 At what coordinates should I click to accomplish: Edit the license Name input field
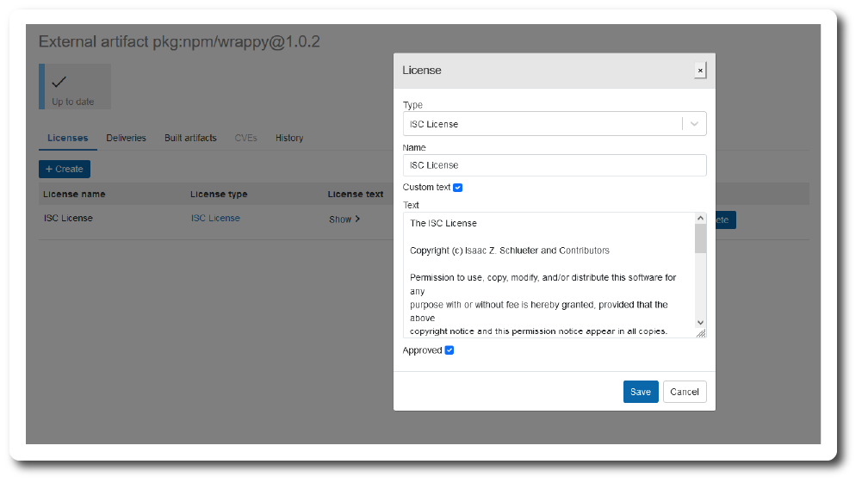click(x=554, y=165)
